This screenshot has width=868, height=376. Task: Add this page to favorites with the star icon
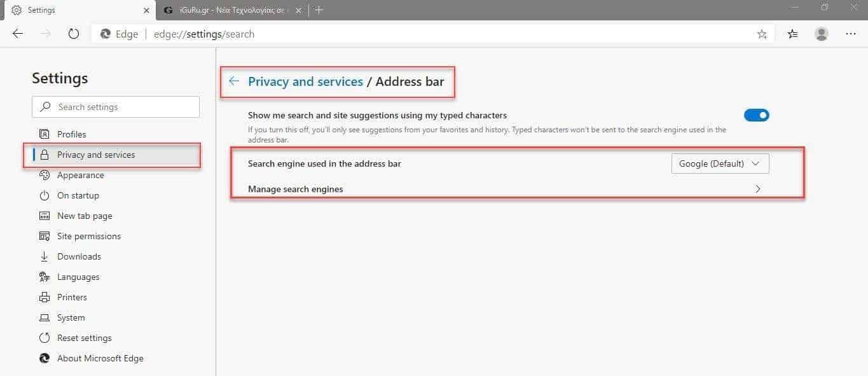(762, 34)
